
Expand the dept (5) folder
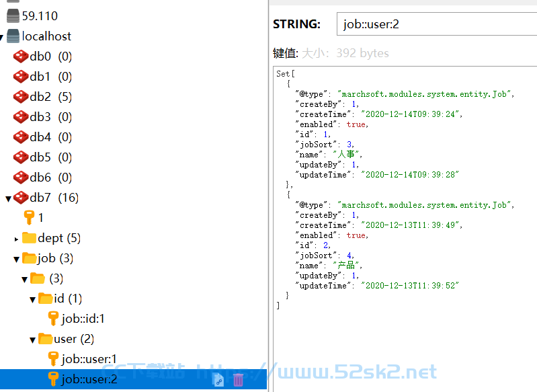click(16, 239)
